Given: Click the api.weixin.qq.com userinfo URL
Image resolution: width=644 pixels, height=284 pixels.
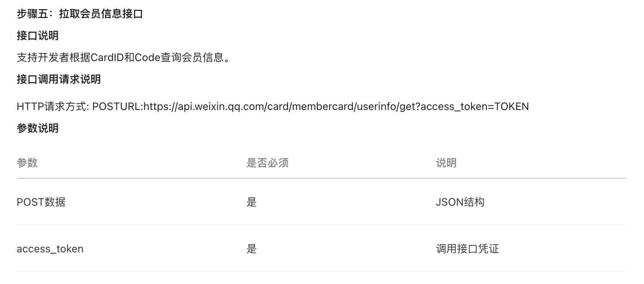Looking at the screenshot, I should (336, 107).
